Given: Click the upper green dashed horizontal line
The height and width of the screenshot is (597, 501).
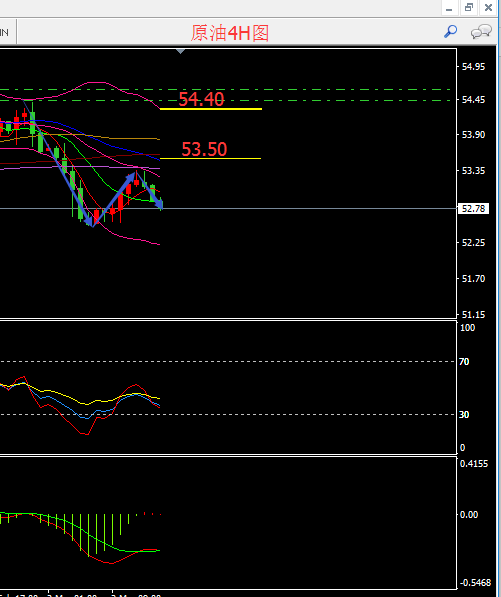Looking at the screenshot, I should pos(225,90).
